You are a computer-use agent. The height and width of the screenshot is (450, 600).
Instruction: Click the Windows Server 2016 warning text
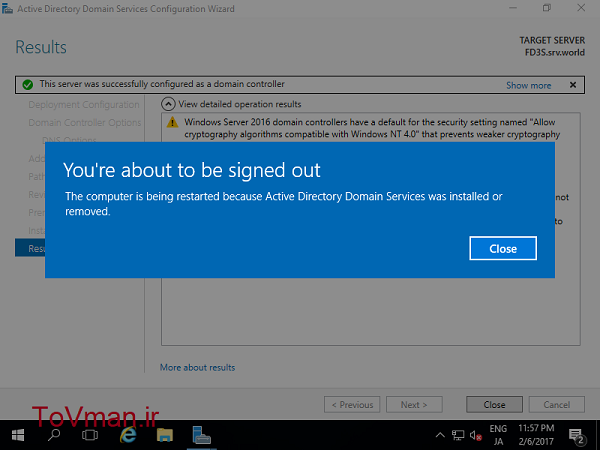pos(372,128)
